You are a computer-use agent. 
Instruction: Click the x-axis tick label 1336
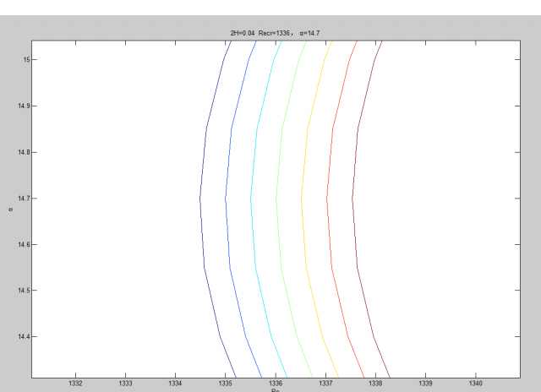(275, 384)
